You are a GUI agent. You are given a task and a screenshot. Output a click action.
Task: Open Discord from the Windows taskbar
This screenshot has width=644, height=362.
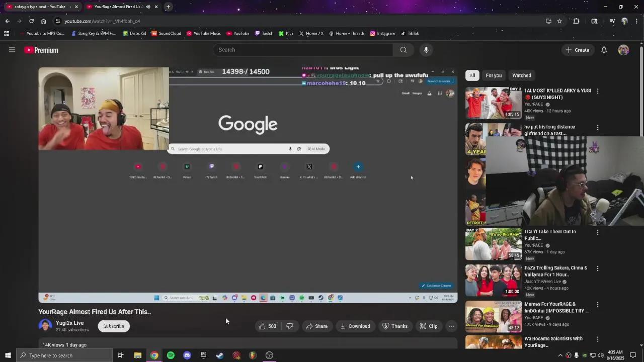187,355
